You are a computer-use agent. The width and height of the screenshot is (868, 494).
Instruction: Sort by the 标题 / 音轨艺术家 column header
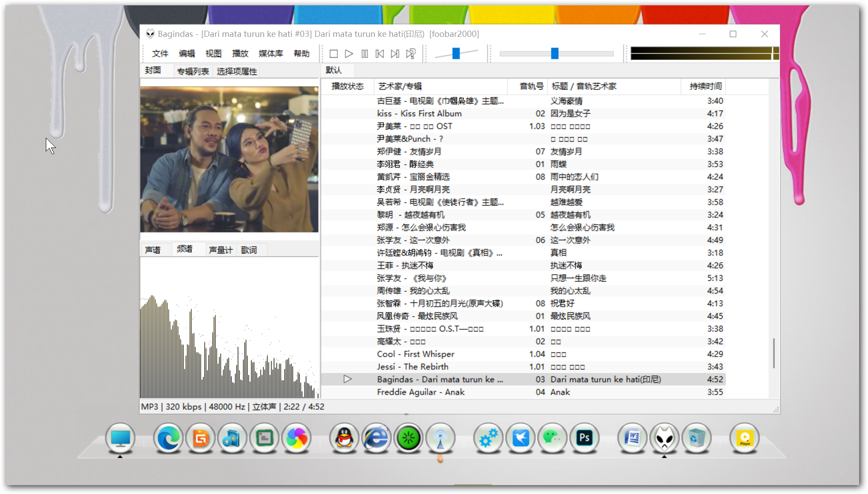coord(614,86)
